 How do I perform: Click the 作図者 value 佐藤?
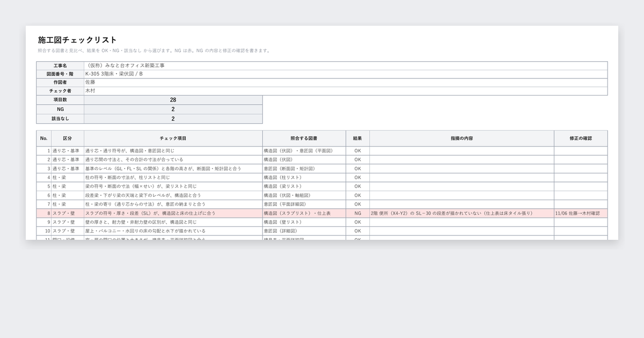[346, 83]
